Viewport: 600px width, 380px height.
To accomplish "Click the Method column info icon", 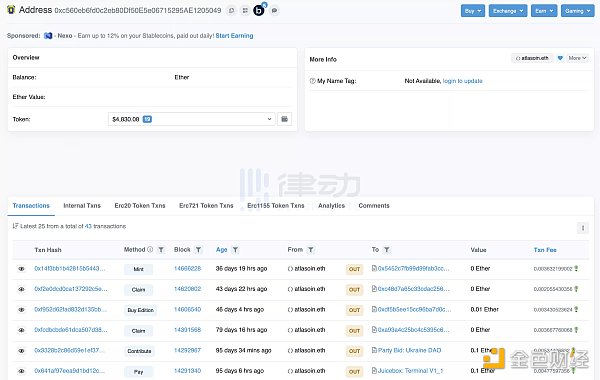I will (150, 250).
